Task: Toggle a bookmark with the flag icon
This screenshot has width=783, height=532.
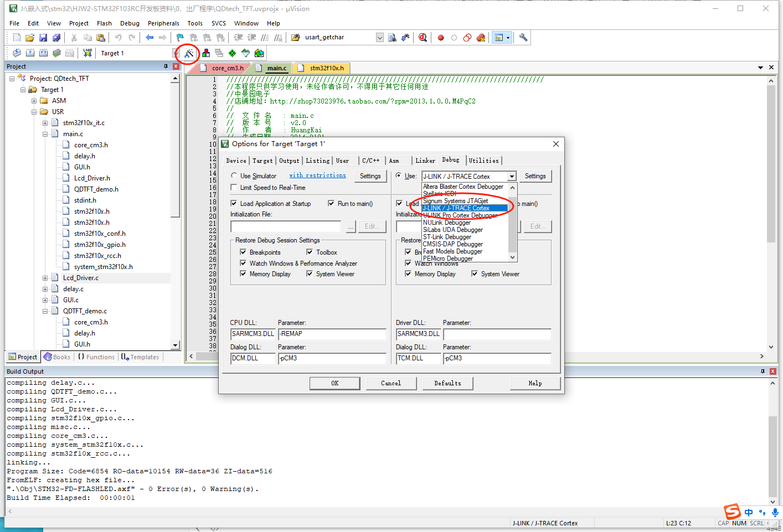Action: (180, 38)
